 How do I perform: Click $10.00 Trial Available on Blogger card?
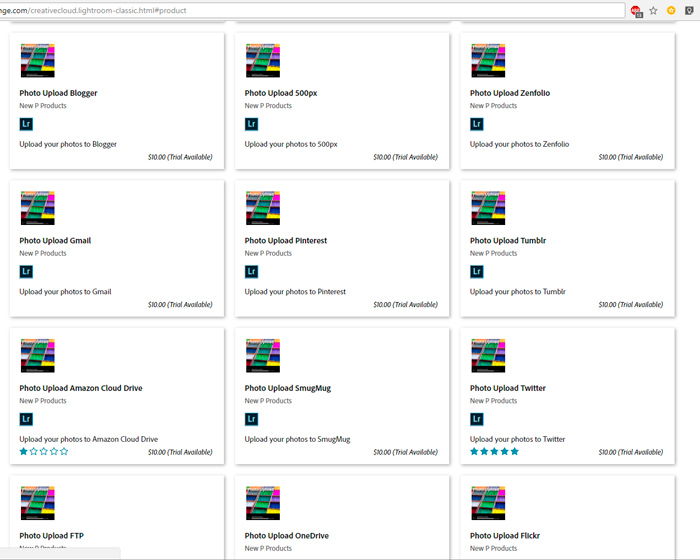coord(180,157)
